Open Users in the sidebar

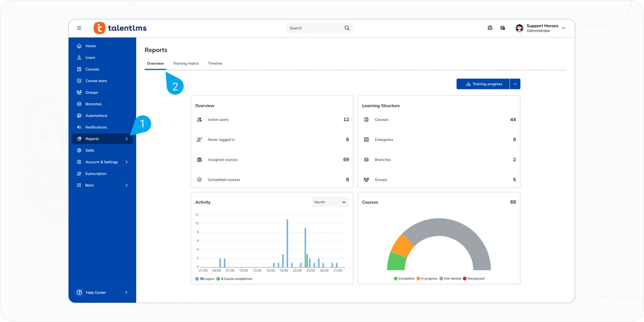pos(102,58)
